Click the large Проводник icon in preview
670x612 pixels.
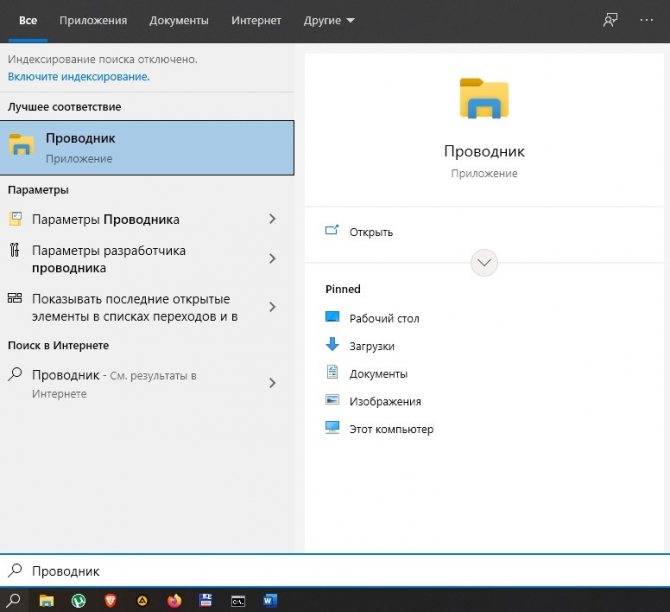(484, 98)
